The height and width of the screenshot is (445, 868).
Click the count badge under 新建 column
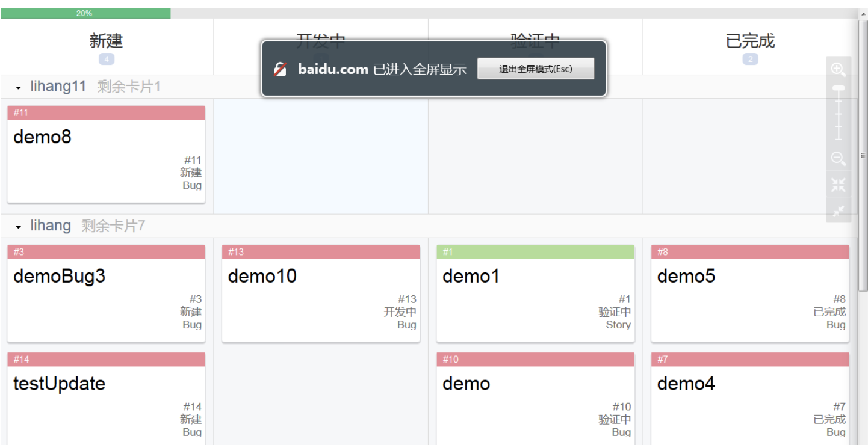pos(106,59)
